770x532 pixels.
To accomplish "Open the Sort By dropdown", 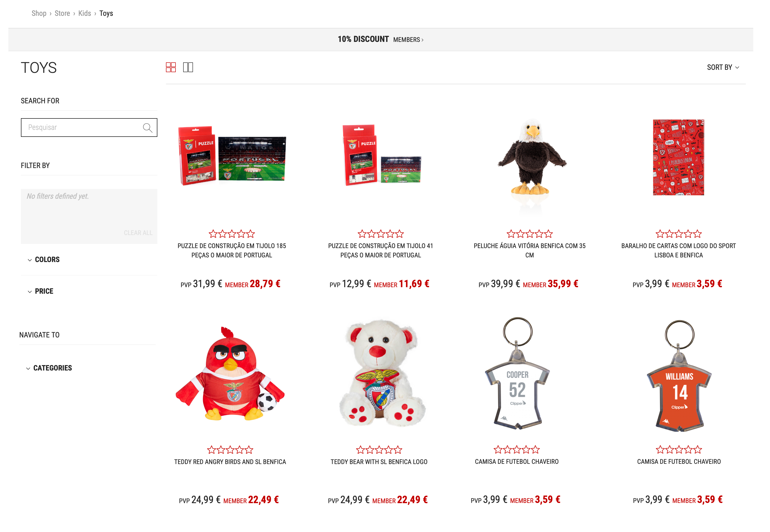I will [x=723, y=67].
